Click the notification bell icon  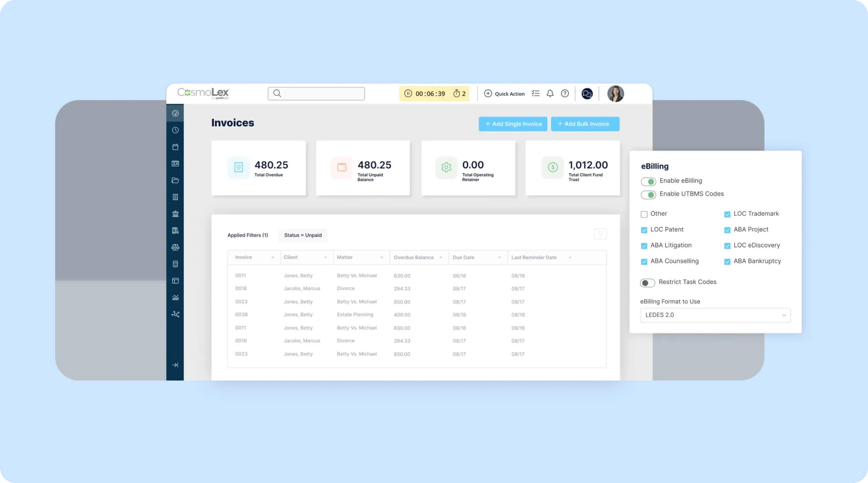551,93
